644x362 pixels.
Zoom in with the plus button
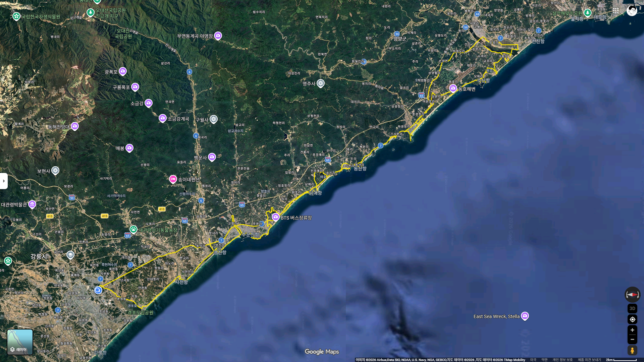click(632, 330)
